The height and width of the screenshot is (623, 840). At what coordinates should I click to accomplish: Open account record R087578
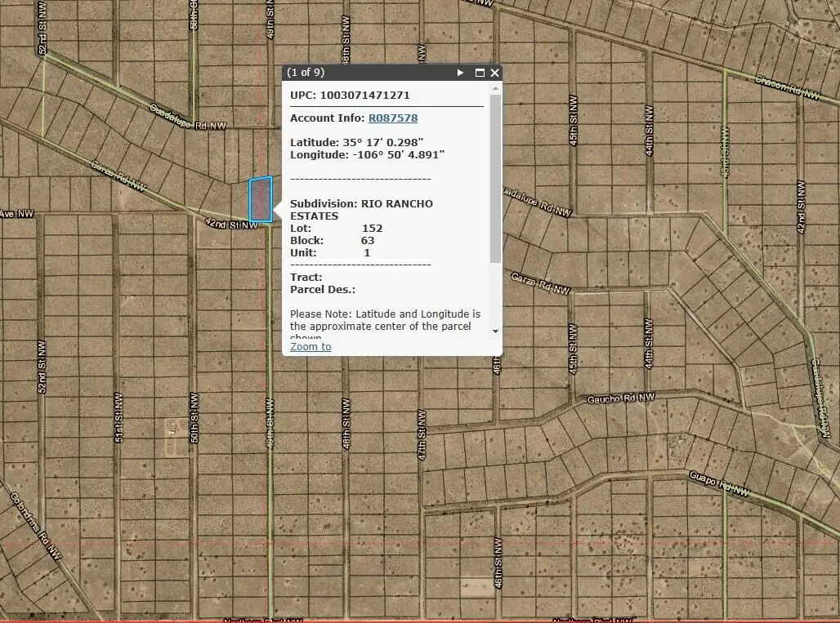pyautogui.click(x=393, y=118)
